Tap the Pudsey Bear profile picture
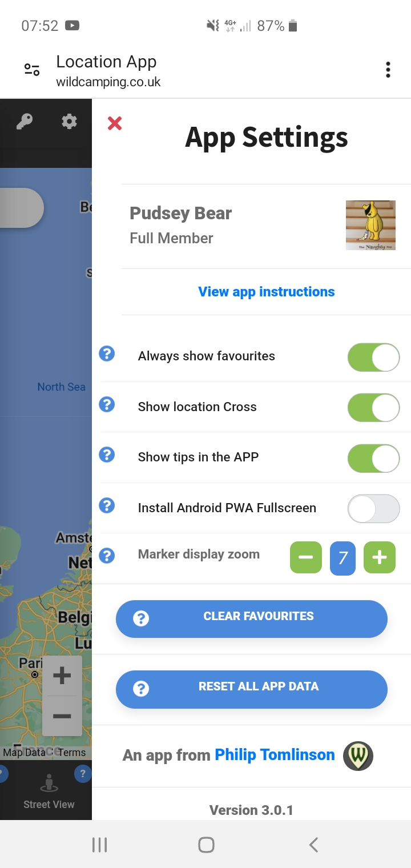 (370, 225)
